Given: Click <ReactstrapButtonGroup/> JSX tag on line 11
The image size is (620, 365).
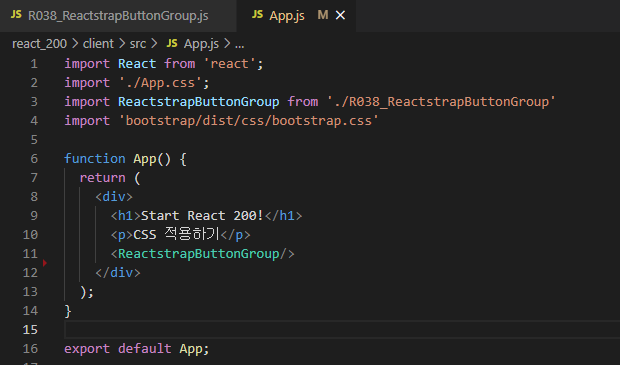Looking at the screenshot, I should (x=202, y=253).
